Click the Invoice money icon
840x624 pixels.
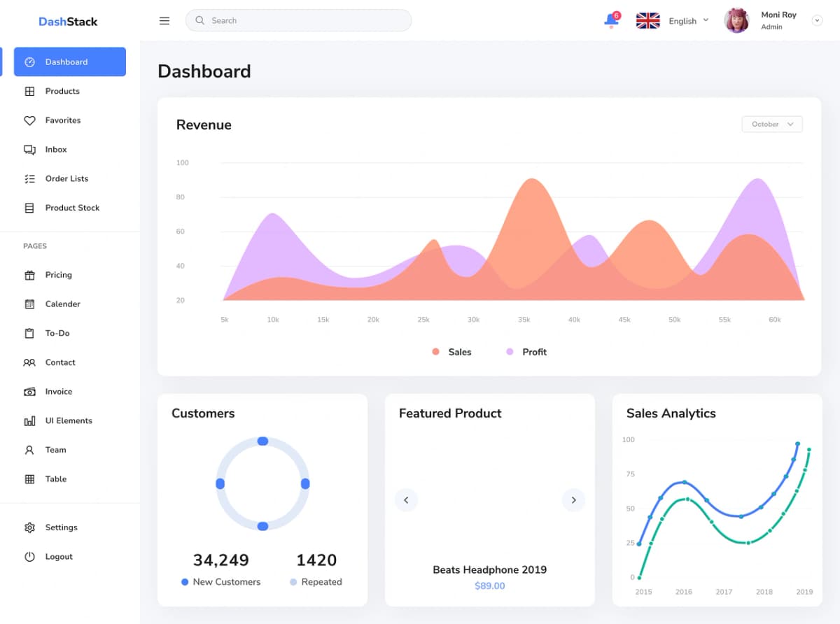(29, 392)
